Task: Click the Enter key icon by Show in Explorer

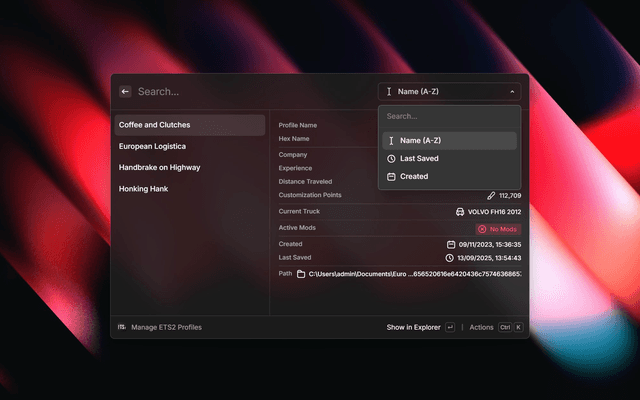Action: (450, 327)
